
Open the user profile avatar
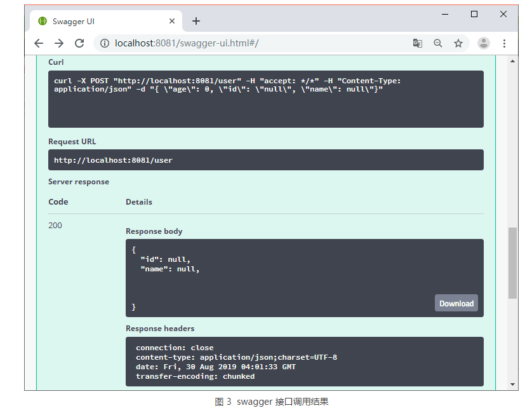point(484,43)
